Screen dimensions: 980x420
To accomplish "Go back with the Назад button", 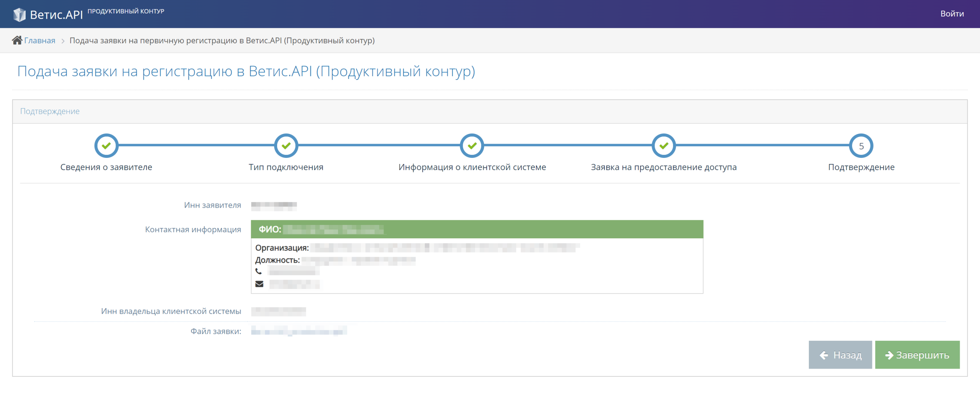I will tap(840, 355).
